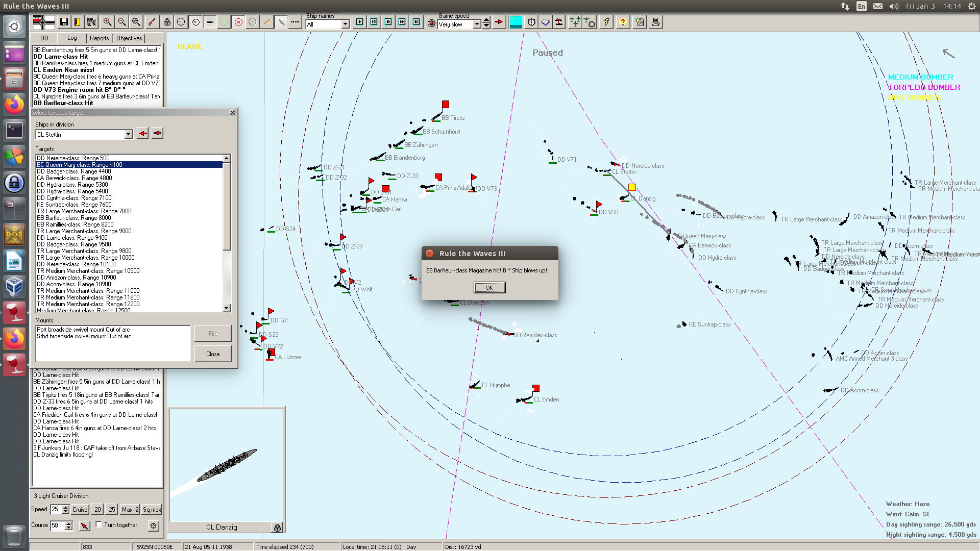
Task: Click the red arrow toolbar icon
Action: coord(499,22)
